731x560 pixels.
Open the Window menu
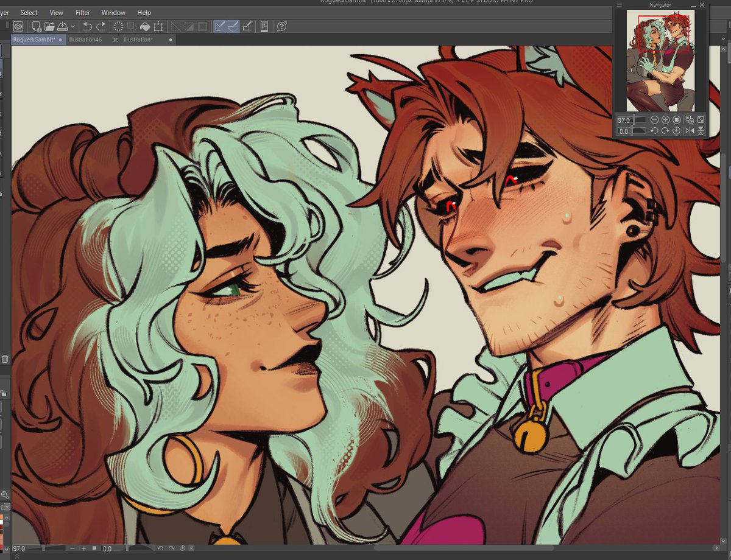pos(113,12)
